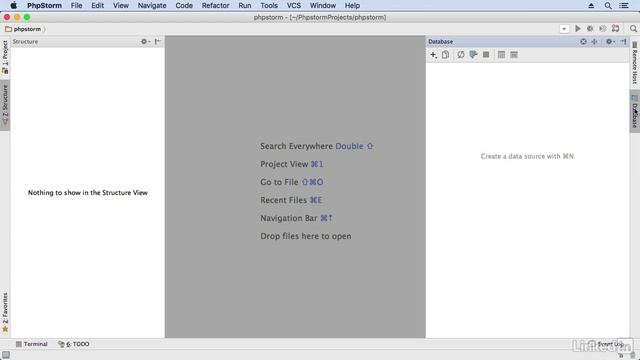
Task: Open Search Everywhere magnifier in toolbar
Action: point(633,29)
